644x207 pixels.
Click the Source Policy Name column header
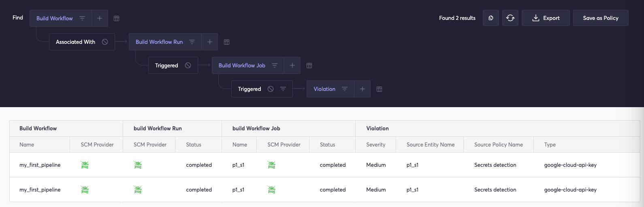pos(498,144)
